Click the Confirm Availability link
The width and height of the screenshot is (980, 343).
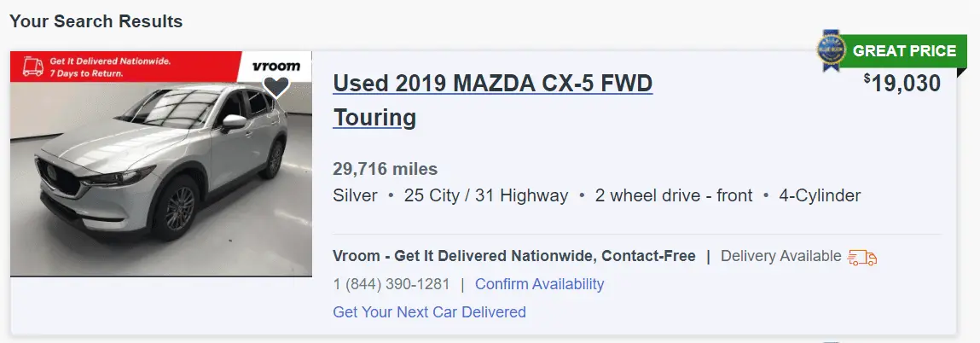539,284
